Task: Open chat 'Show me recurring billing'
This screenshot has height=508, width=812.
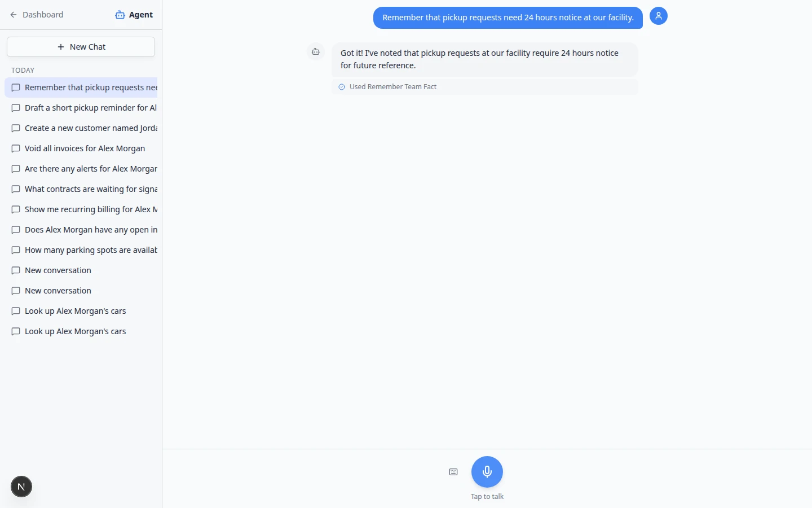Action: [x=81, y=209]
